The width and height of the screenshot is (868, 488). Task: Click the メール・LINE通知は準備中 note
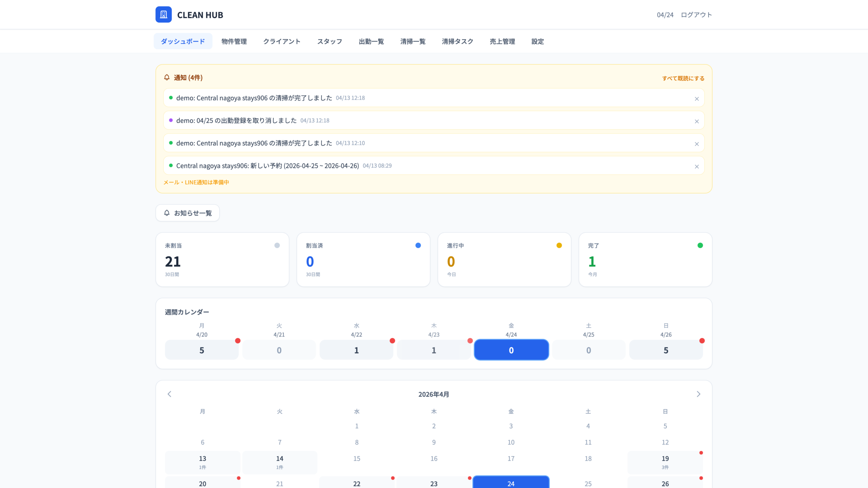tap(196, 182)
